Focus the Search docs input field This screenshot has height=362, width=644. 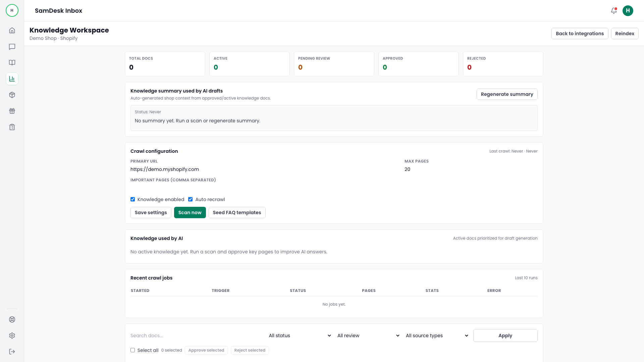click(196, 336)
